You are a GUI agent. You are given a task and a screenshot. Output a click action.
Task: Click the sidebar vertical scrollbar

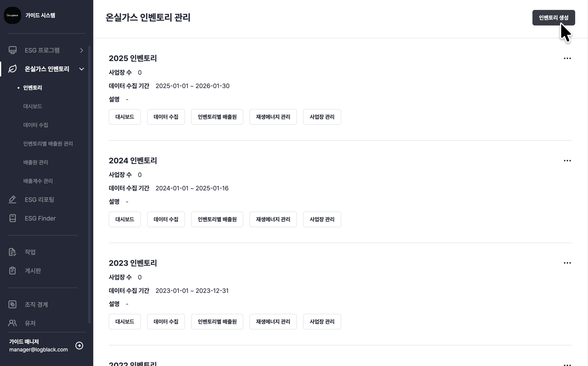[89, 184]
